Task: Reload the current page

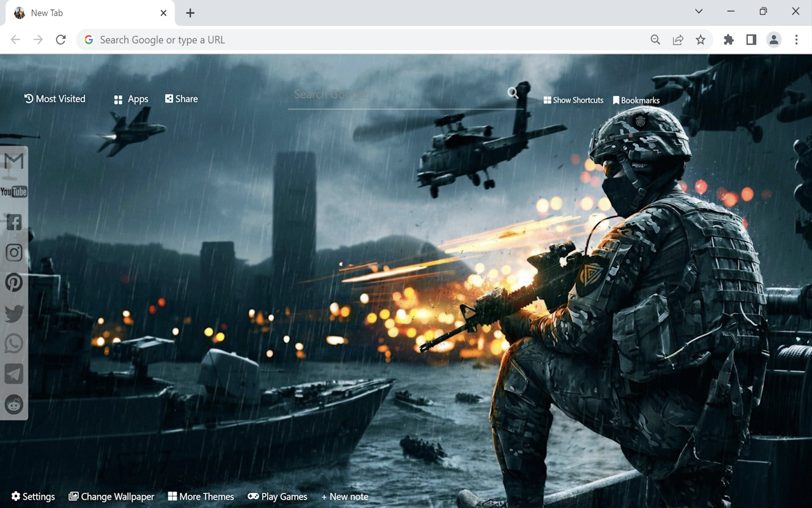Action: tap(61, 40)
